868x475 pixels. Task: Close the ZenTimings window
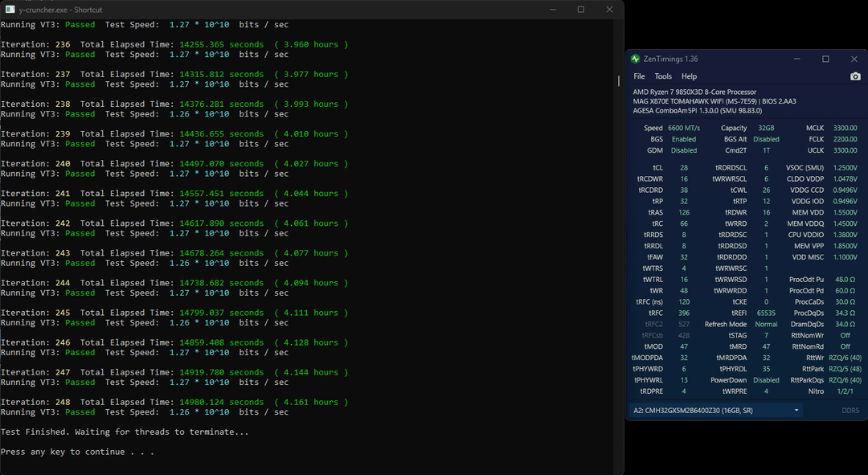854,59
